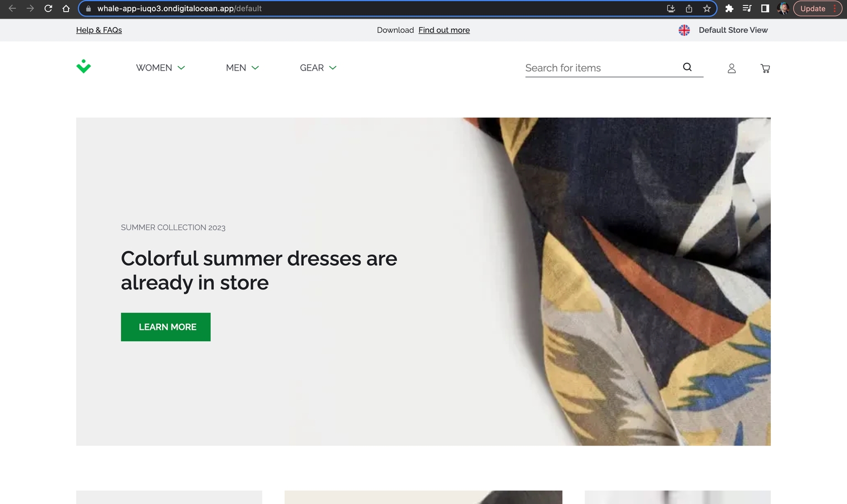The width and height of the screenshot is (847, 504).
Task: Click the 'SUMMER COLLECTION 2023' text
Action: pos(173,227)
